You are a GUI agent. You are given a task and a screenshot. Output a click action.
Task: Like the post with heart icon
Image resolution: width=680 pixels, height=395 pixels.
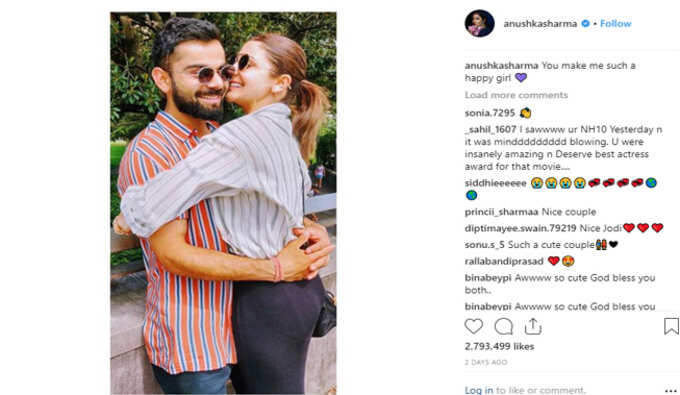click(474, 326)
